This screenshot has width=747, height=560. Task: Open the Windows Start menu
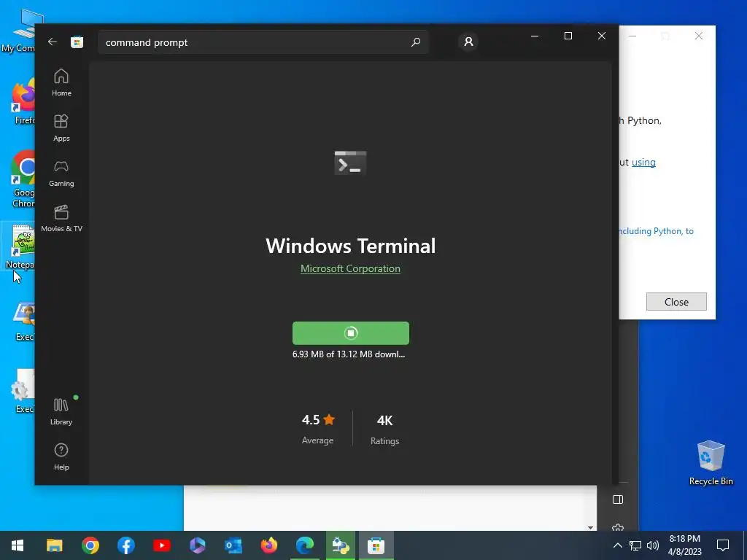pyautogui.click(x=18, y=545)
